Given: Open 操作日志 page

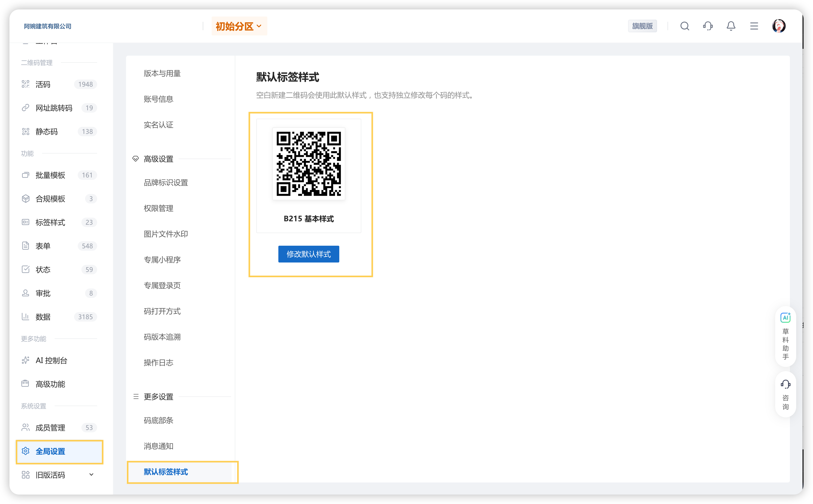Looking at the screenshot, I should (158, 363).
